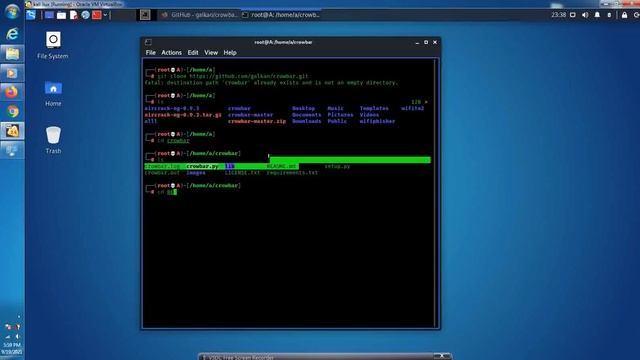The height and width of the screenshot is (360, 640).
Task: Select root@A /home/a/crowbar taskbar window
Action: pyautogui.click(x=281, y=15)
